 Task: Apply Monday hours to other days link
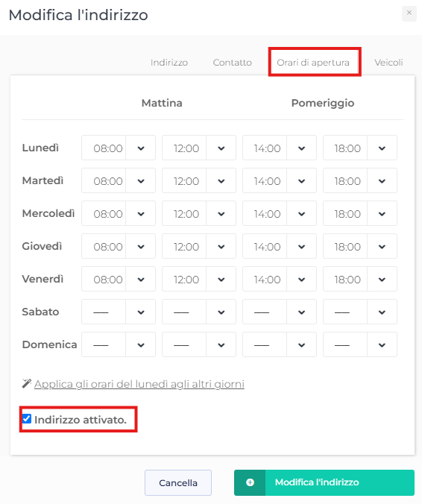coord(139,384)
